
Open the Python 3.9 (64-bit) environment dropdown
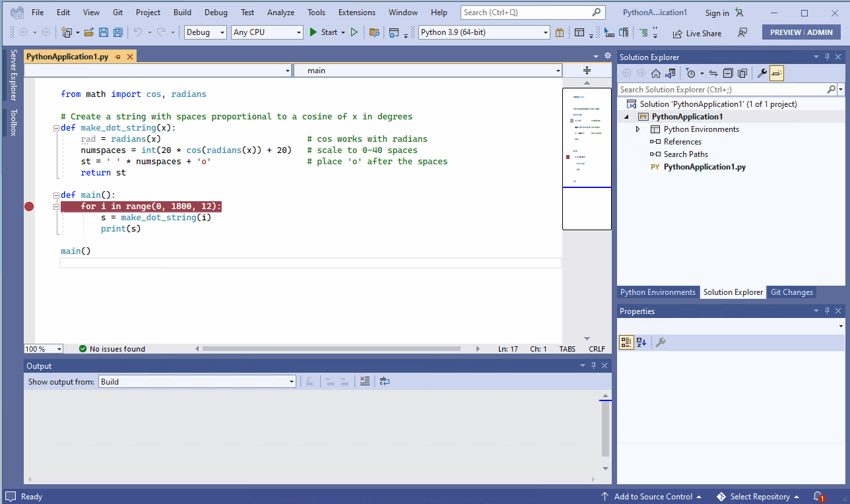(484, 32)
